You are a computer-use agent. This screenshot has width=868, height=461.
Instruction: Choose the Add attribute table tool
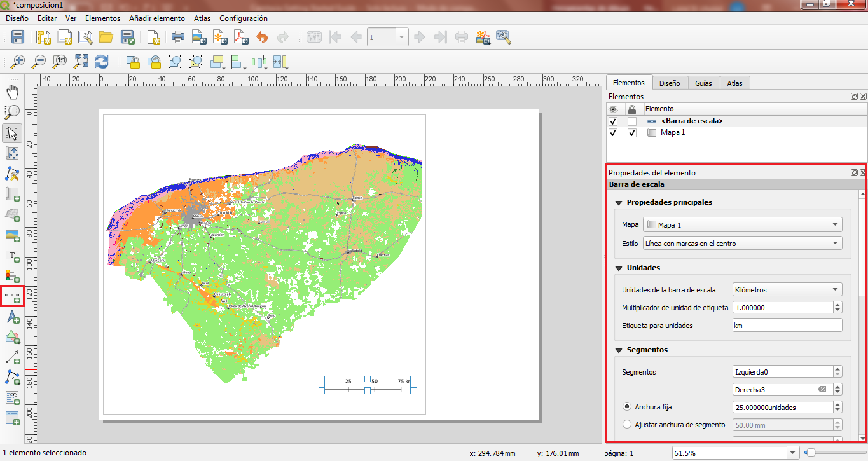pyautogui.click(x=12, y=418)
